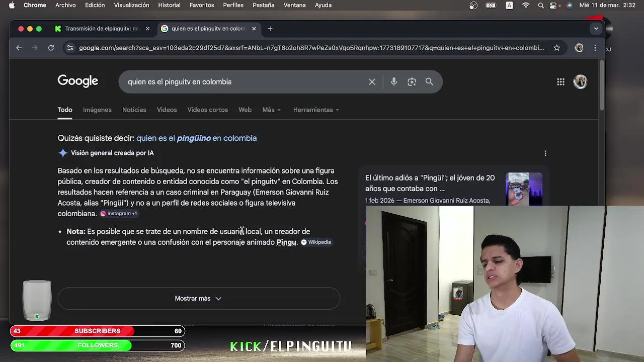Open macOS Control Center
Image resolution: width=644 pixels, height=362 pixels.
[554, 5]
